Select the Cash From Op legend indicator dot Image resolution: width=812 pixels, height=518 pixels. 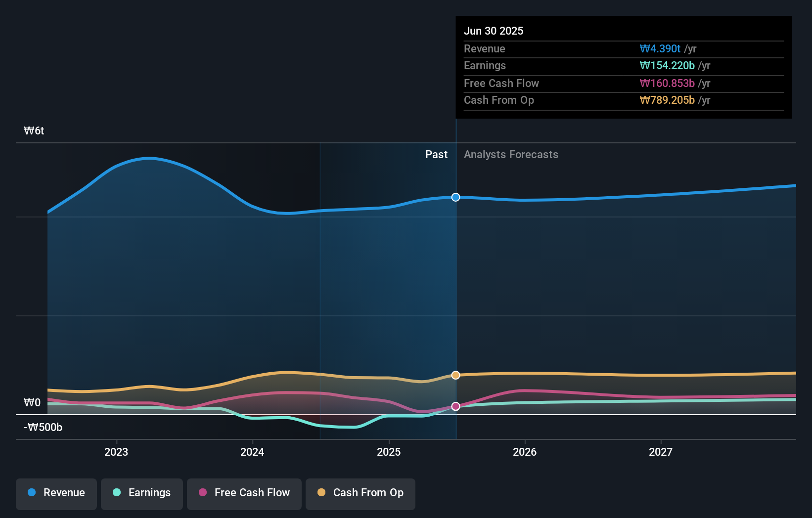[x=322, y=493]
